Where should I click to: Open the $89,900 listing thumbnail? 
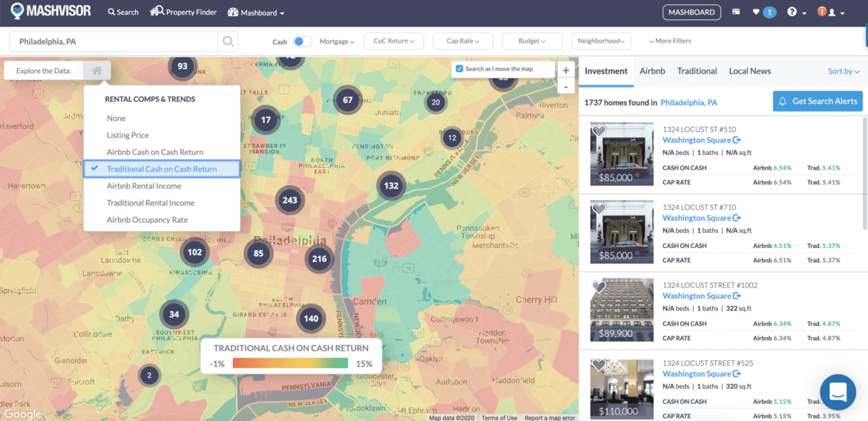point(622,310)
